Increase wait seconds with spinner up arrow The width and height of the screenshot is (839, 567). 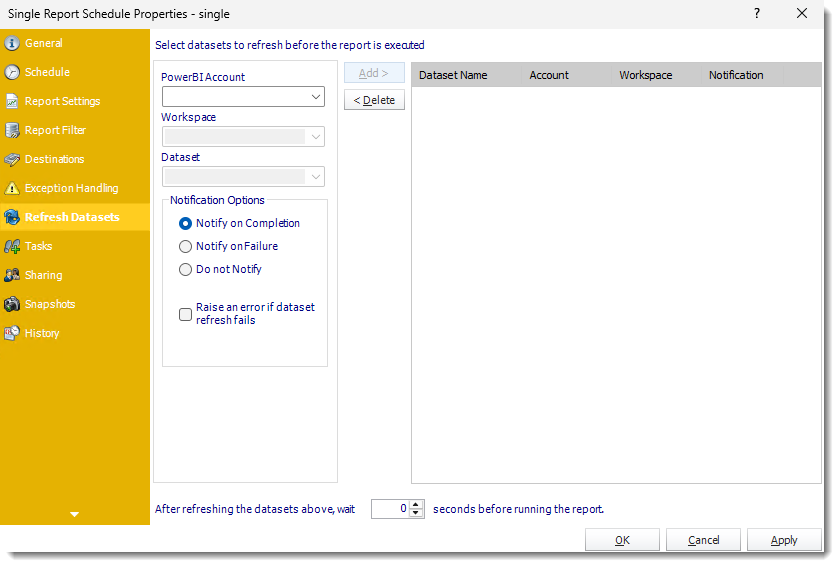[x=417, y=504]
